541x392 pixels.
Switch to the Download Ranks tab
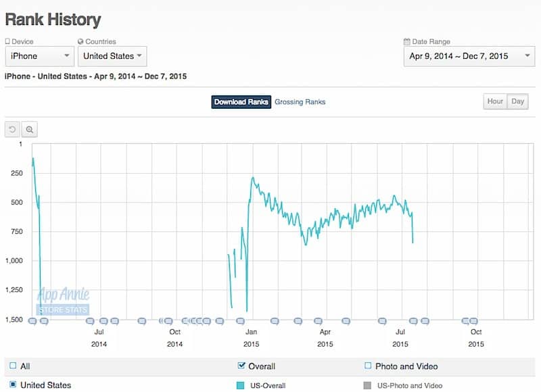click(241, 102)
